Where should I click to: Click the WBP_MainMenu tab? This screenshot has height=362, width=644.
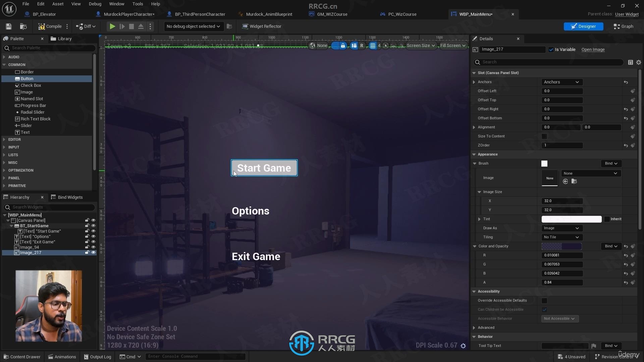tap(476, 14)
